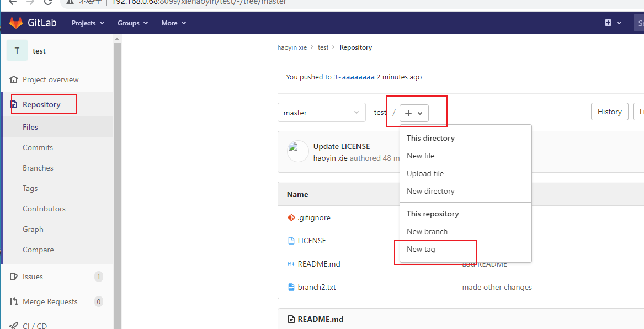Click the GitLab fox logo
Image resolution: width=644 pixels, height=329 pixels.
click(x=17, y=22)
